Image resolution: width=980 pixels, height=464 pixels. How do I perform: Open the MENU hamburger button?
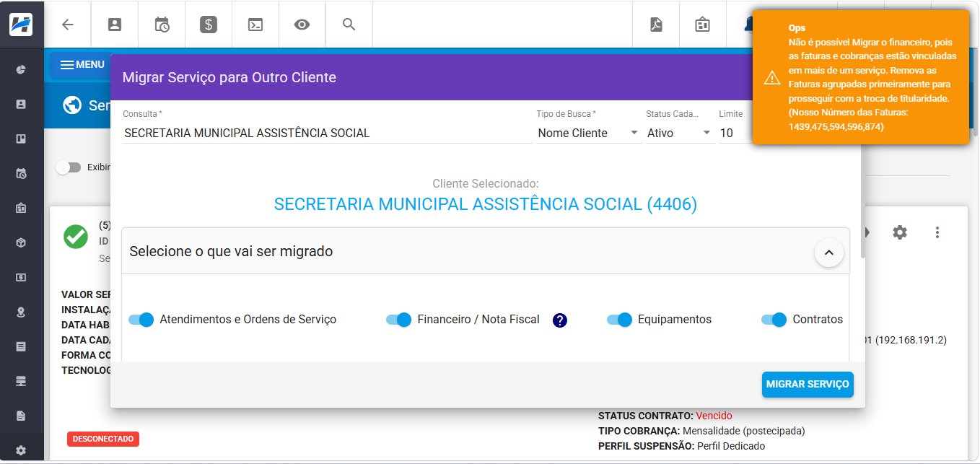click(82, 65)
